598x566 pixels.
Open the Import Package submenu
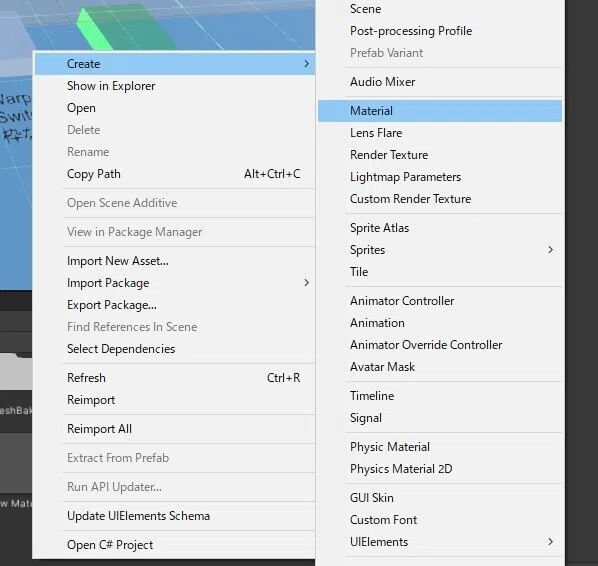pos(175,283)
